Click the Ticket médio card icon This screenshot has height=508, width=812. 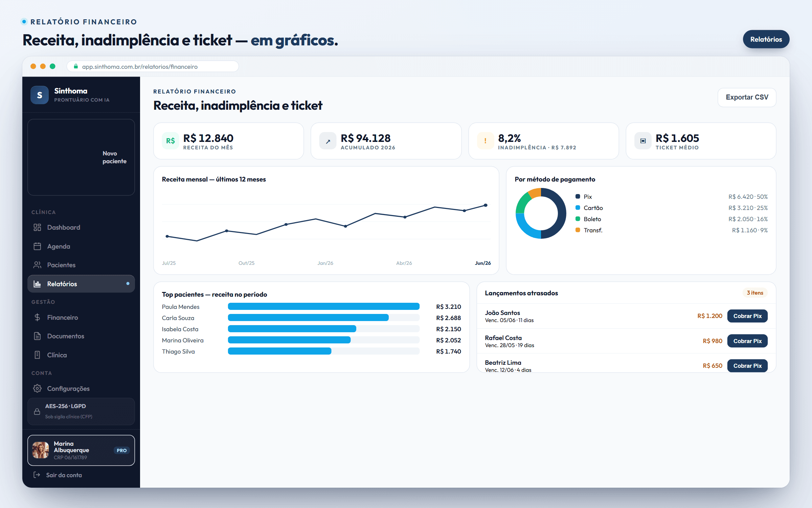643,141
